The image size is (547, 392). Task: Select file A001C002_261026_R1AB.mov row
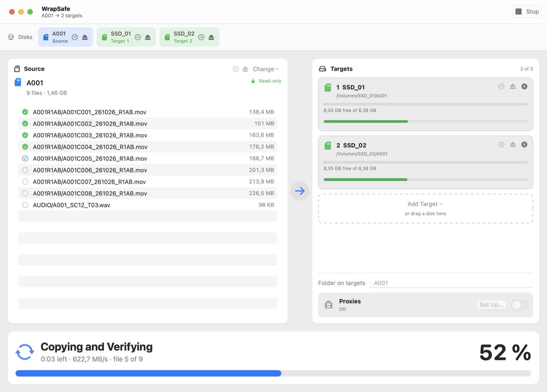pos(148,123)
